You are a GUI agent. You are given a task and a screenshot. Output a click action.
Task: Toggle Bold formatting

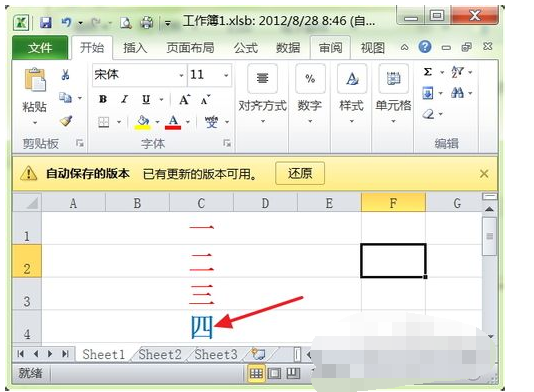(x=103, y=99)
